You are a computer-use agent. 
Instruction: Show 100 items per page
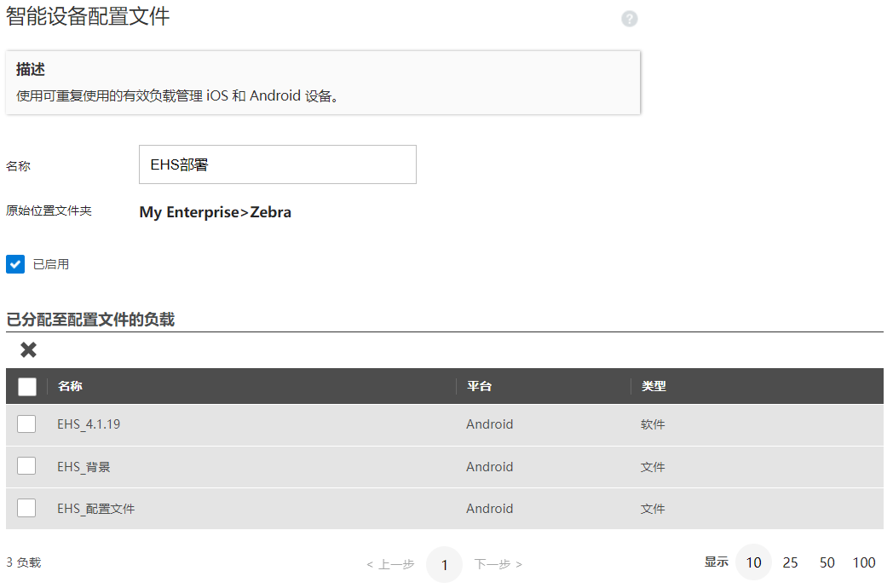[x=864, y=562]
